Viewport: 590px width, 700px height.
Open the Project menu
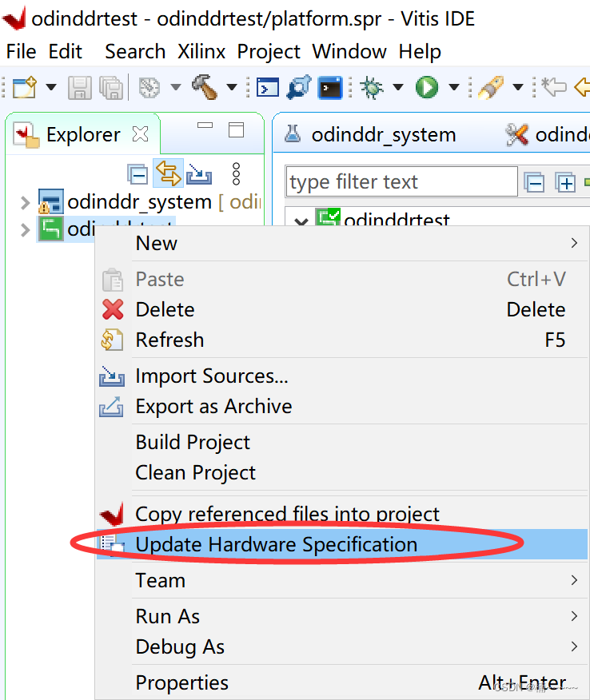coord(269,51)
